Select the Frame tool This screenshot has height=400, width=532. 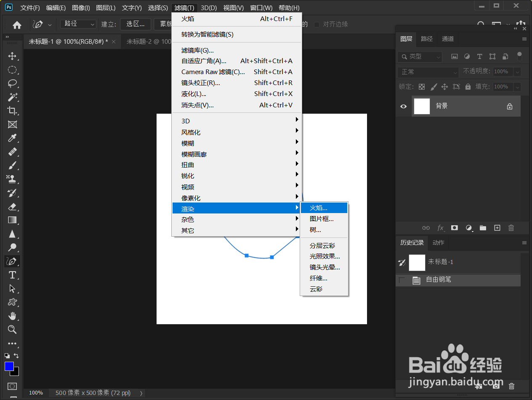(x=12, y=125)
